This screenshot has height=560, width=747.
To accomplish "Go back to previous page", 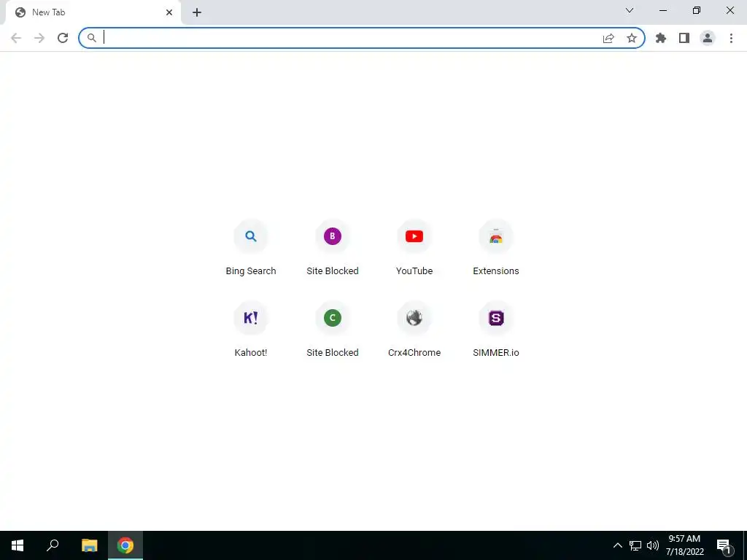I will (16, 38).
